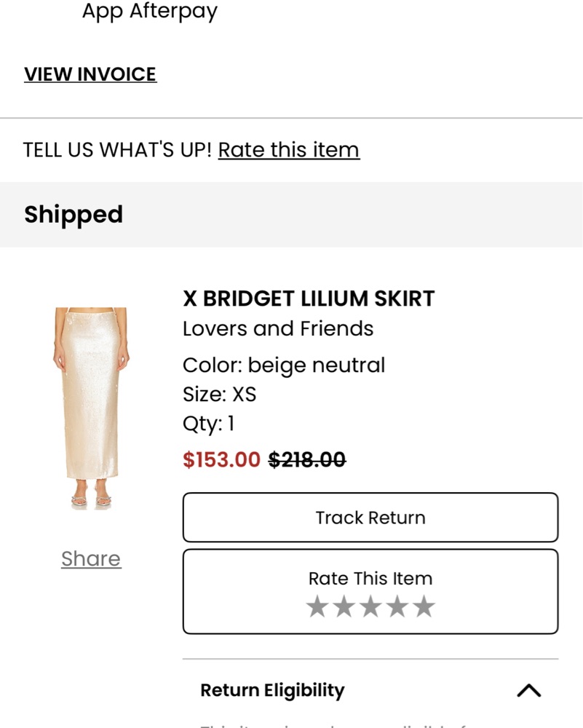The image size is (583, 728).
Task: Open the VIEW INVOICE link
Action: (x=90, y=74)
